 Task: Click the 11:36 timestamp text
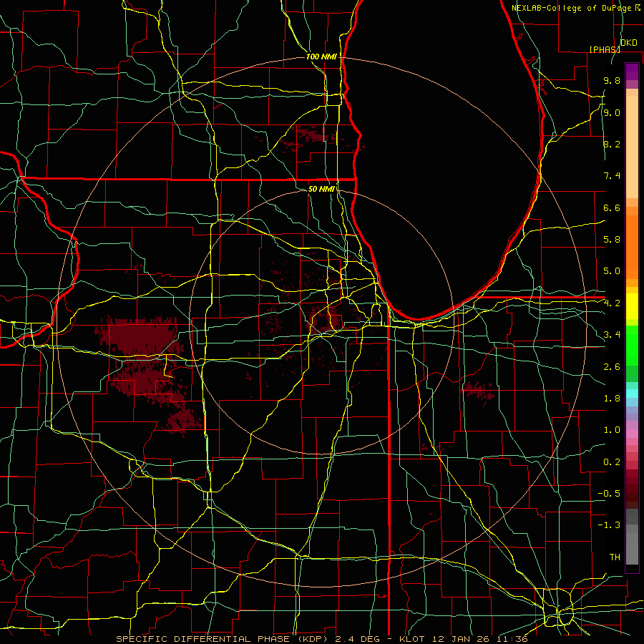[x=511, y=639]
